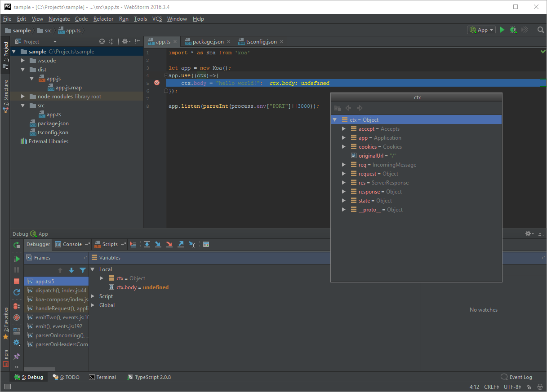Click Run to Cursor icon
This screenshot has width=547, height=392.
point(192,244)
